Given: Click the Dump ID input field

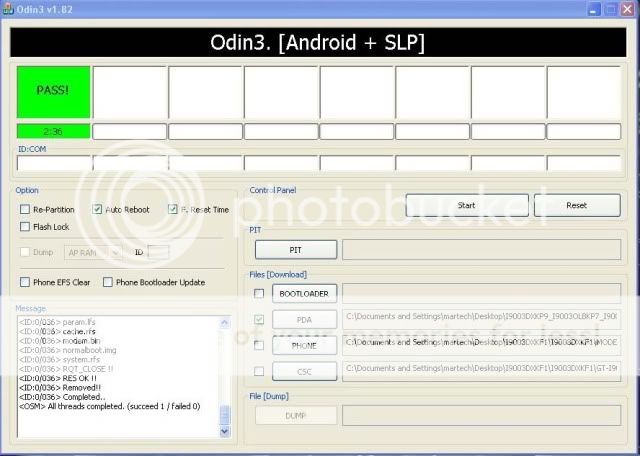Looking at the screenshot, I should pyautogui.click(x=158, y=252).
